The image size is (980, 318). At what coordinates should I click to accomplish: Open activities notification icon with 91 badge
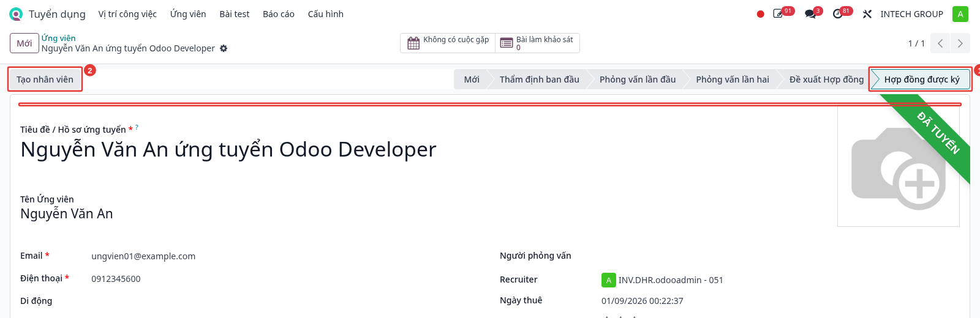point(778,13)
